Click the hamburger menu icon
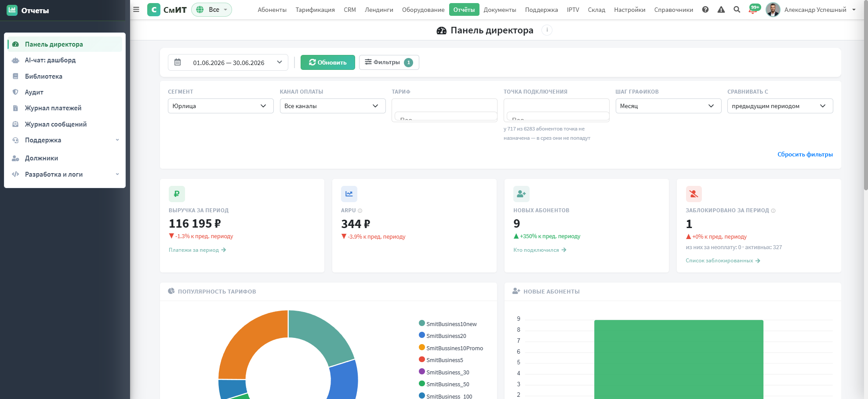Image resolution: width=868 pixels, height=399 pixels. click(136, 9)
